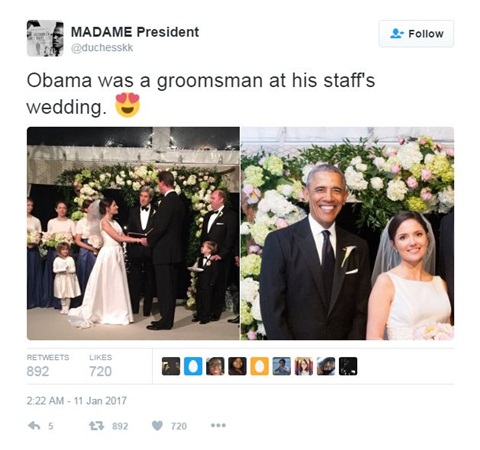Click the heart-eyes emoji in tweet

(127, 105)
